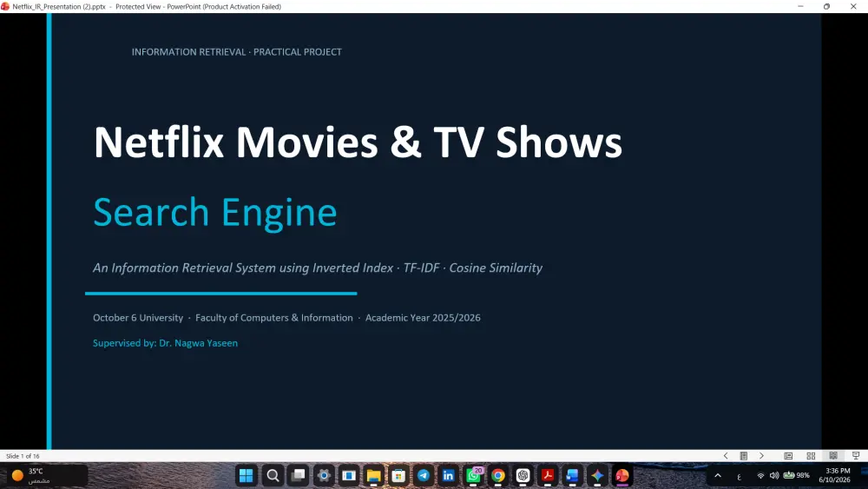Screen dimensions: 868x489
Task: Go to the previous slide arrow
Action: (x=725, y=456)
